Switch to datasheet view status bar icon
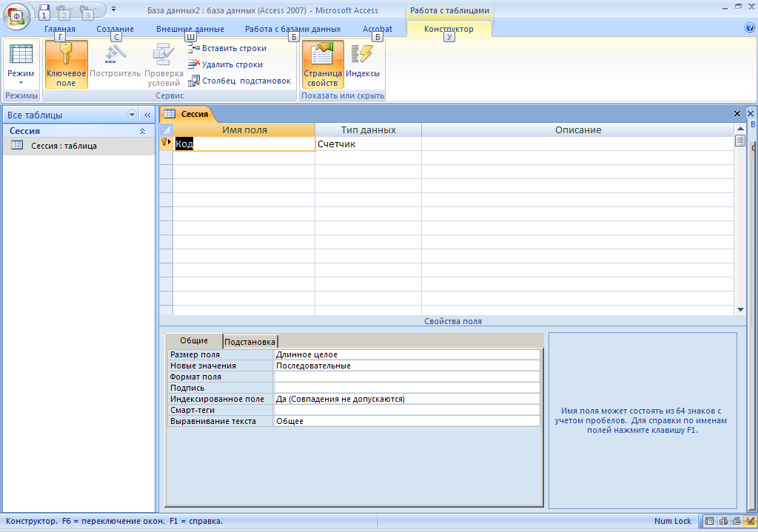This screenshot has width=758, height=532. coord(709,522)
